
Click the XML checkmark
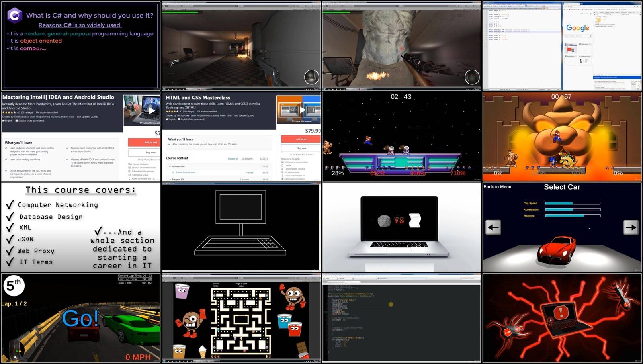click(10, 227)
